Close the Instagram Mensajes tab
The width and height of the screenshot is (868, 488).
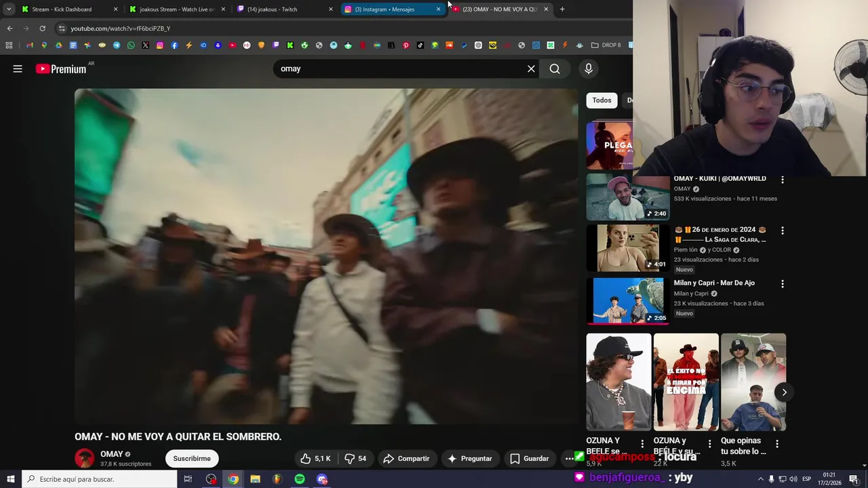[439, 9]
